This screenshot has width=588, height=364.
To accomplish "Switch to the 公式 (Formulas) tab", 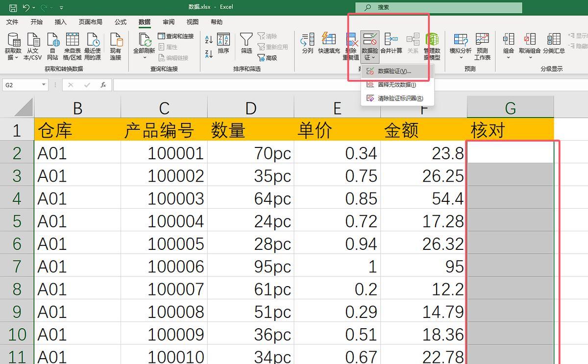I will pos(121,22).
